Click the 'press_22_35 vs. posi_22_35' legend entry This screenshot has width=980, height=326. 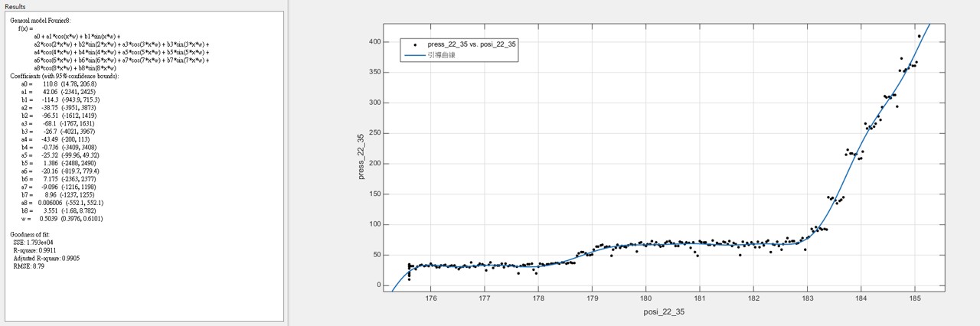click(x=472, y=44)
